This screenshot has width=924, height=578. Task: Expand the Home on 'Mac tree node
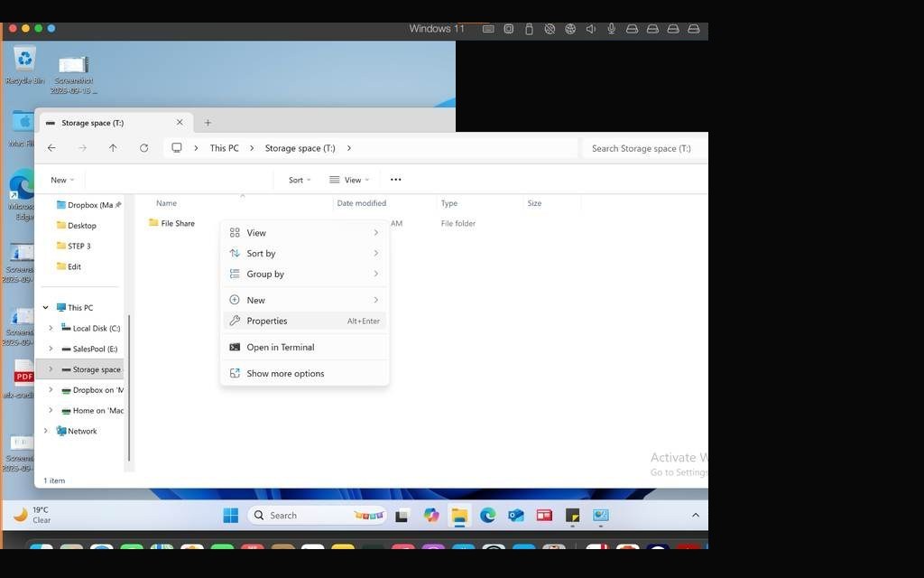(51, 410)
